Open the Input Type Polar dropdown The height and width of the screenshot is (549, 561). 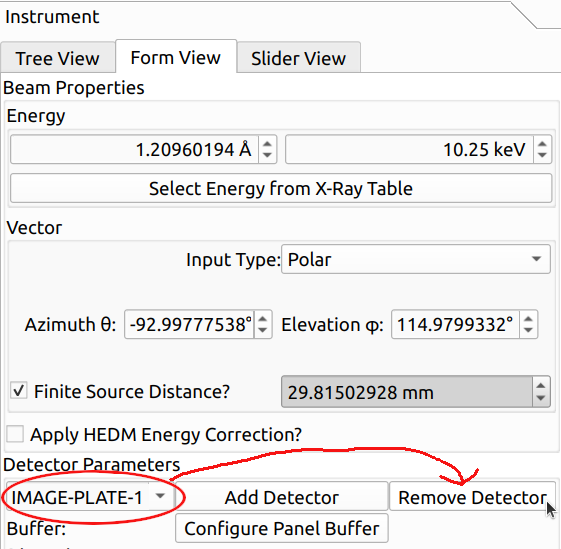point(416,259)
